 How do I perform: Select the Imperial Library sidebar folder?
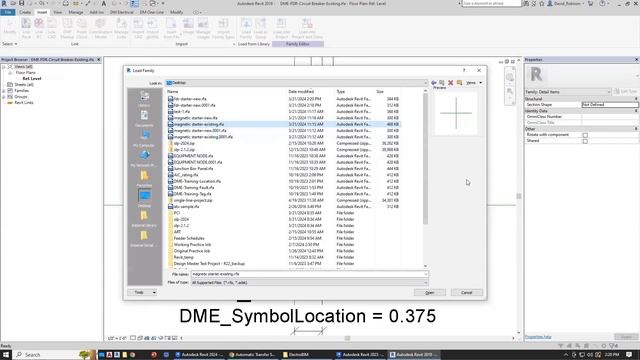point(144,219)
